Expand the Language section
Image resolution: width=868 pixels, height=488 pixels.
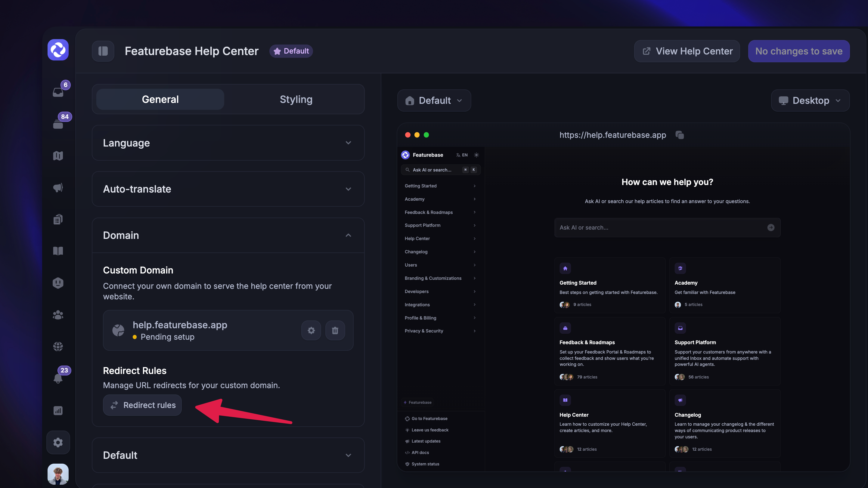pyautogui.click(x=228, y=143)
